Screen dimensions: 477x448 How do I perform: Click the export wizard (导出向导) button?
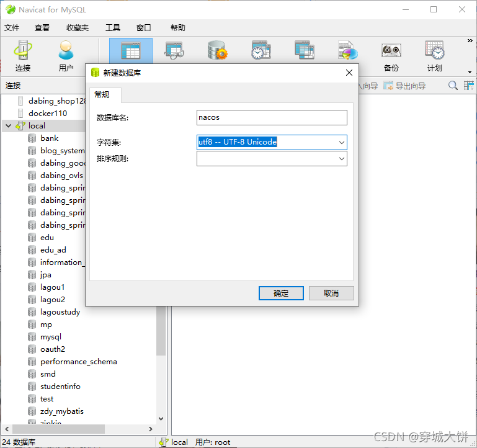coord(404,86)
